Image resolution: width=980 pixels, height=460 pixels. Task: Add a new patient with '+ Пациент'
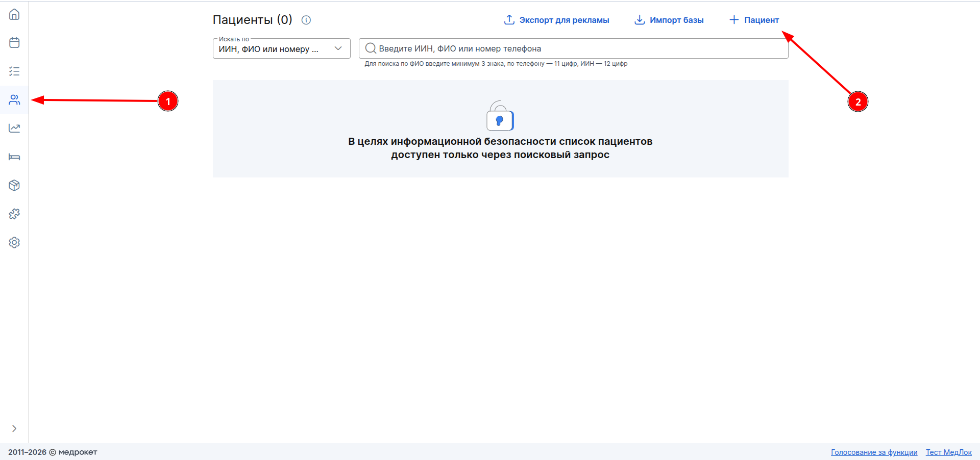pyautogui.click(x=754, y=20)
